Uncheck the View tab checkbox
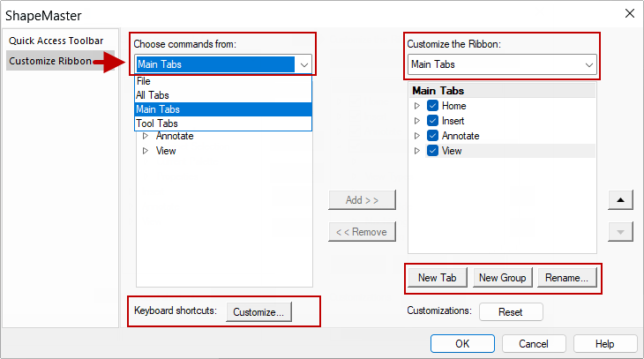The width and height of the screenshot is (644, 359). click(x=432, y=151)
